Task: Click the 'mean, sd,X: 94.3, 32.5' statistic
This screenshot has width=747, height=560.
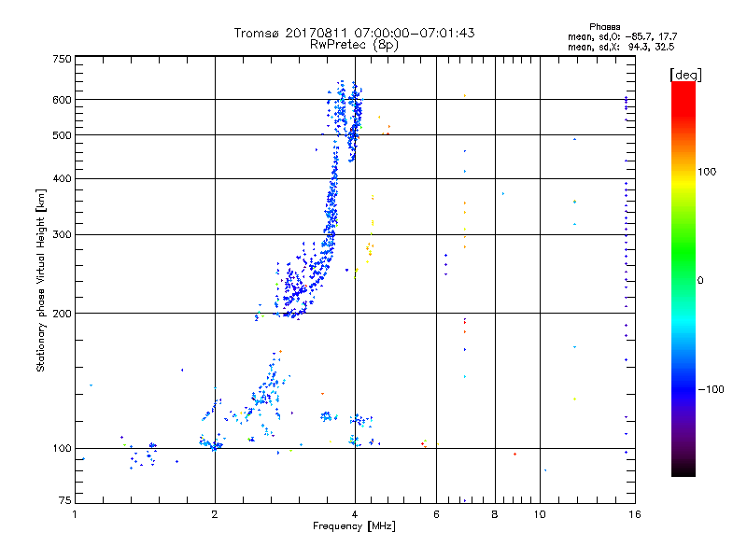Action: coord(621,47)
